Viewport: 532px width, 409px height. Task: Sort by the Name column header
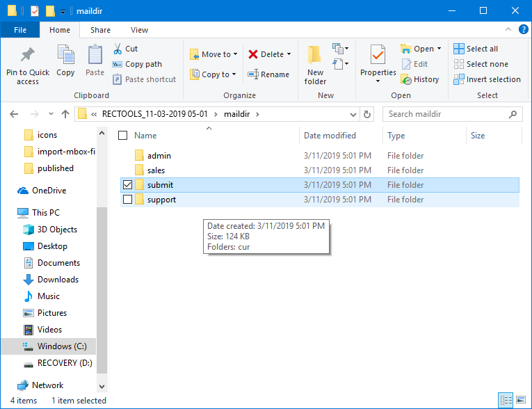[145, 136]
